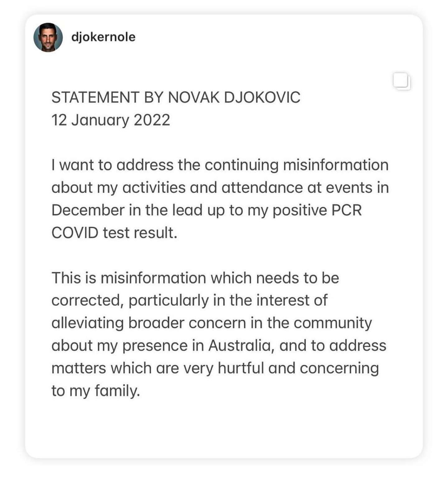
Task: Click the multiple-image carousel icon
Action: [401, 82]
